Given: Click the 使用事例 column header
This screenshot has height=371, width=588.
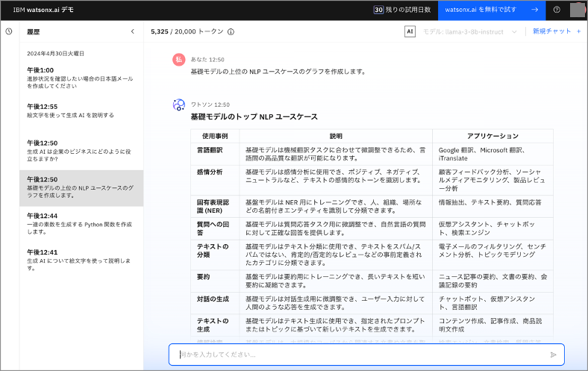Looking at the screenshot, I should pyautogui.click(x=215, y=136).
